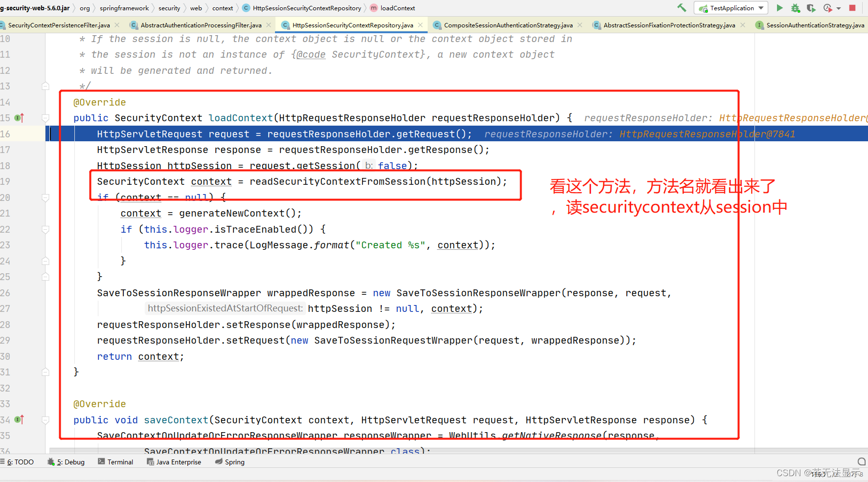Open the Debug tool window
This screenshot has height=482, width=868.
66,462
